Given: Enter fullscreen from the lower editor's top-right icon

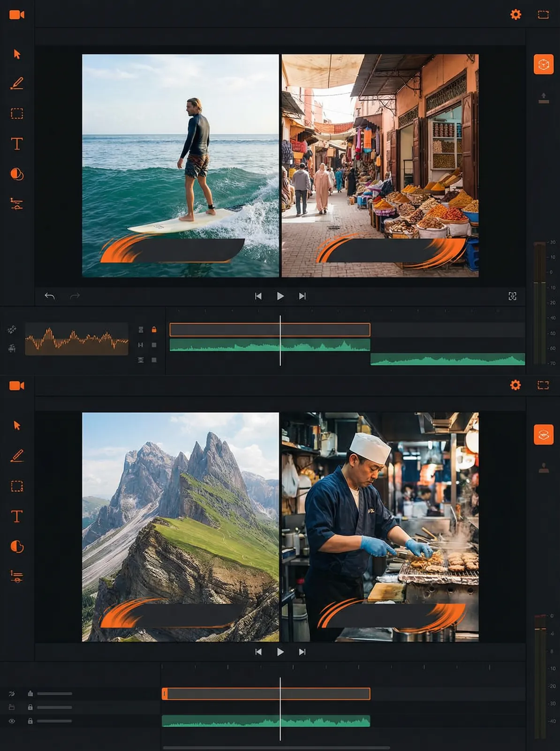Looking at the screenshot, I should (543, 385).
